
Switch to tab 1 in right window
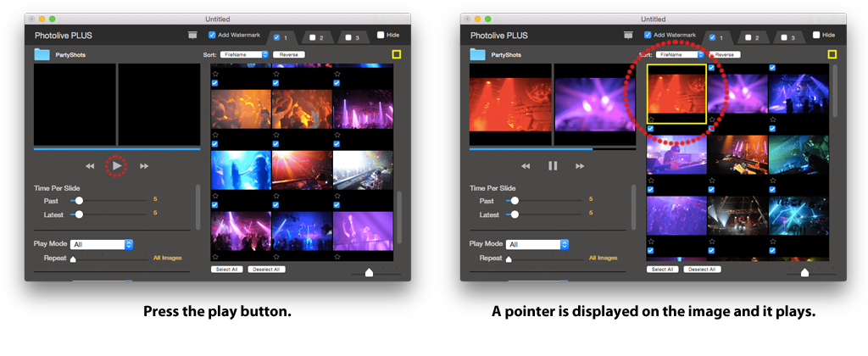[x=717, y=37]
